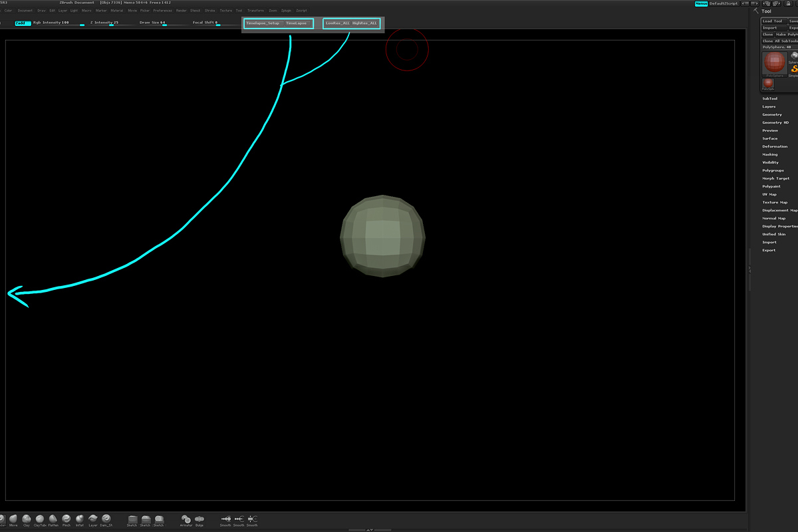The height and width of the screenshot is (532, 798).
Task: Expand the UV Map section
Action: tap(769, 194)
